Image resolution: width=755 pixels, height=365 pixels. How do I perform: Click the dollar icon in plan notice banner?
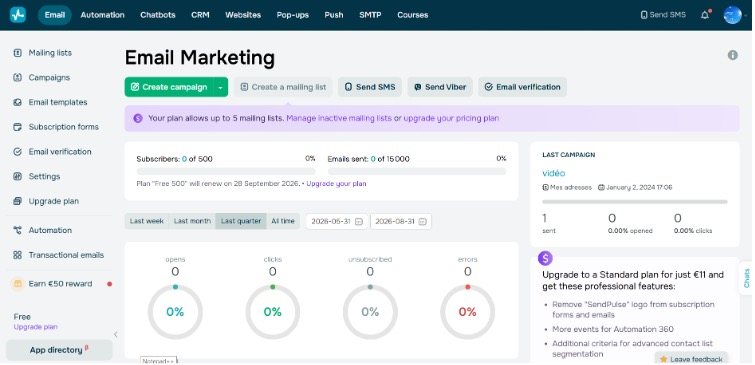[x=138, y=118]
